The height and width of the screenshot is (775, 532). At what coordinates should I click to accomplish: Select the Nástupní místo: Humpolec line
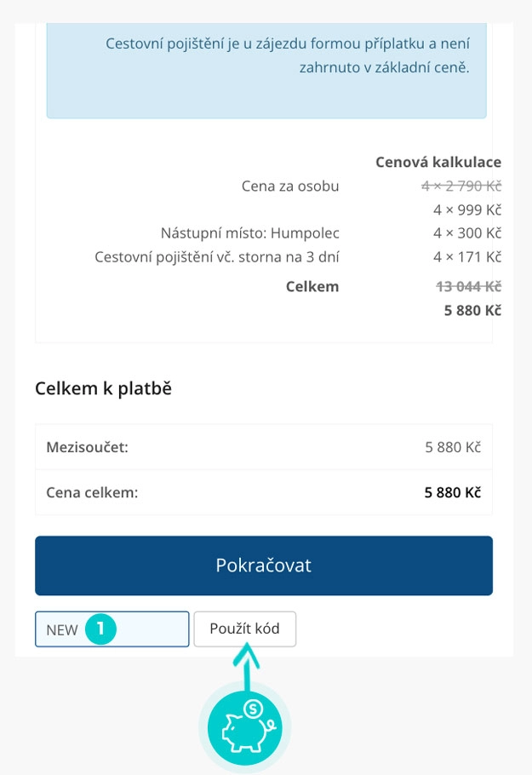tap(249, 232)
